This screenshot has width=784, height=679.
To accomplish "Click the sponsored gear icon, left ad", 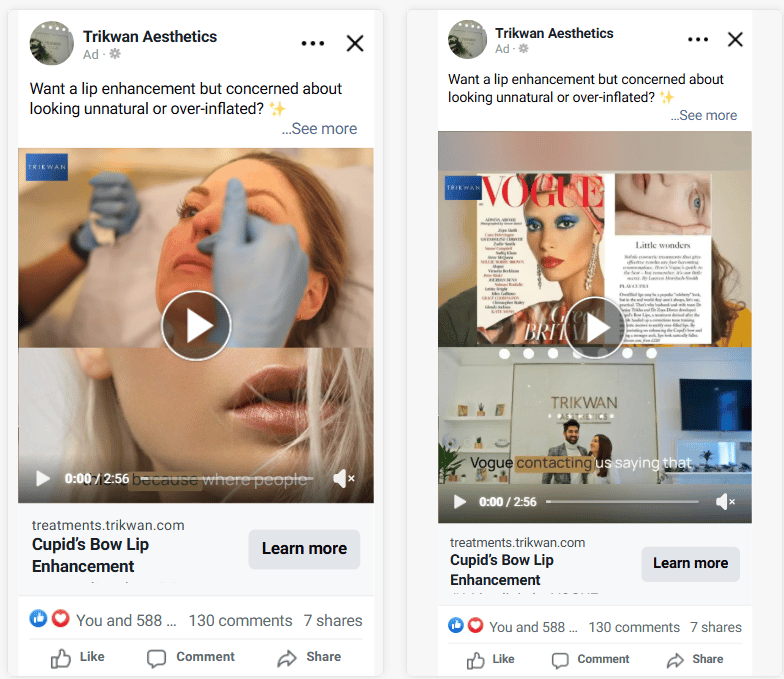I will [115, 54].
